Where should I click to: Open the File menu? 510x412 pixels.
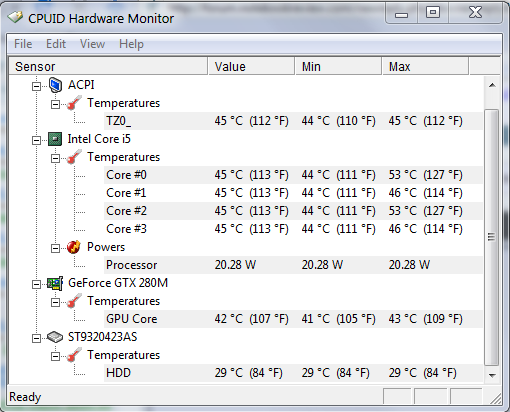click(23, 44)
